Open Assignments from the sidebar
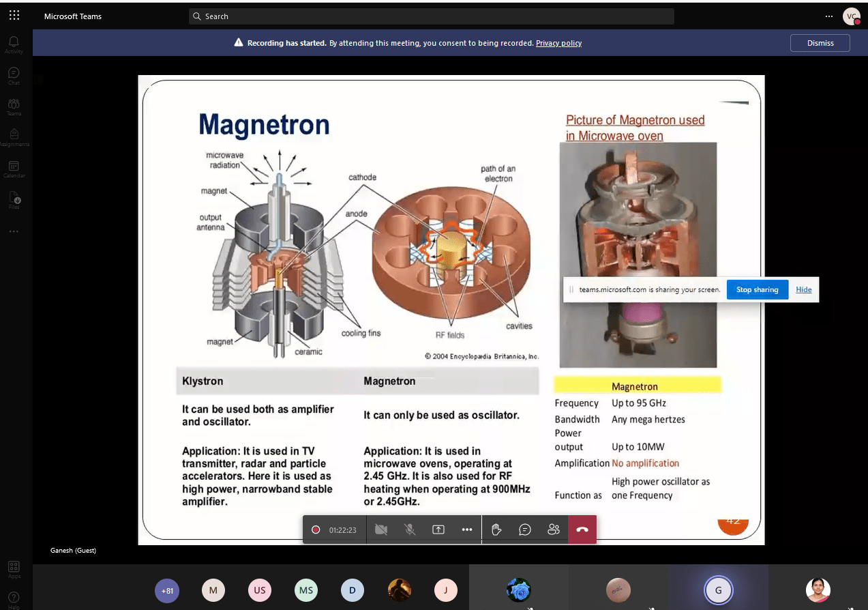 [14, 137]
